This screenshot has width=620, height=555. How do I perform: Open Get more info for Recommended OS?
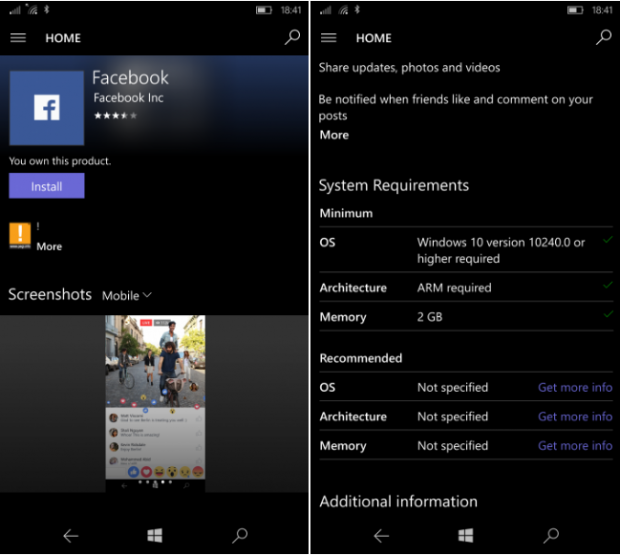click(x=575, y=387)
